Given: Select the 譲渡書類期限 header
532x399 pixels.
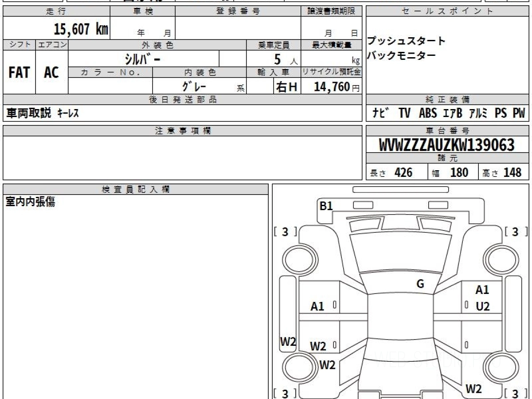Looking at the screenshot, I should pos(332,12).
